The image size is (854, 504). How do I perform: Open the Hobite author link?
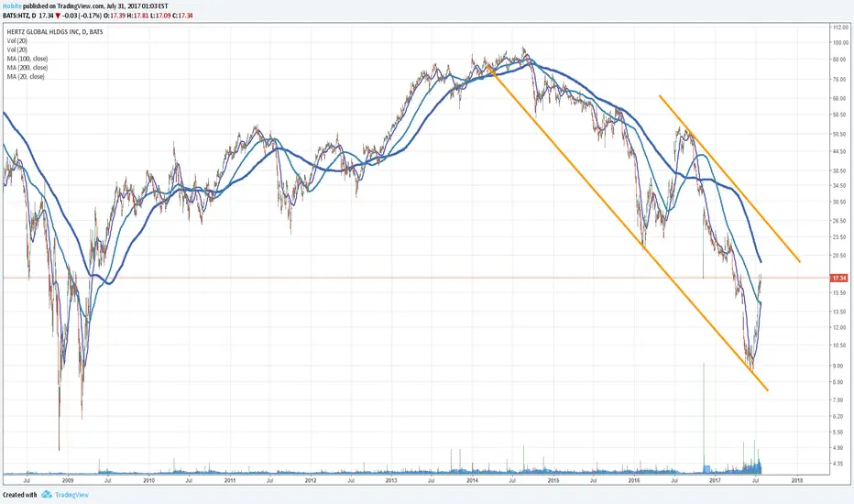click(x=11, y=6)
